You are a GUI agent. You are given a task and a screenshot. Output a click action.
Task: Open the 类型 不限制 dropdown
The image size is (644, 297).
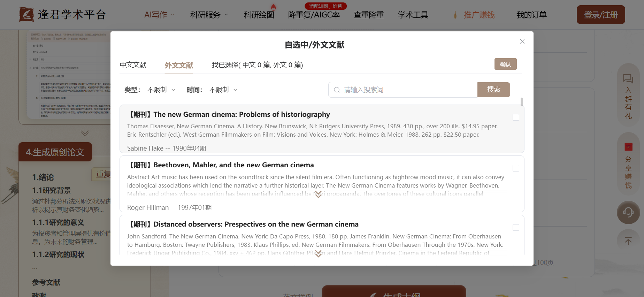[x=161, y=90]
